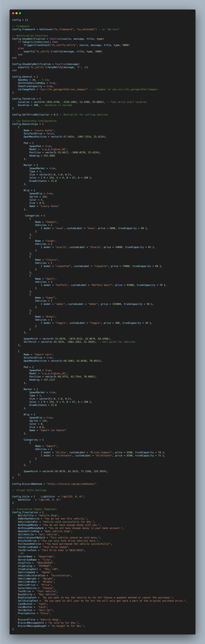205x644 pixels.
Task: Click the Discord webhook URL string
Action: (72, 484)
